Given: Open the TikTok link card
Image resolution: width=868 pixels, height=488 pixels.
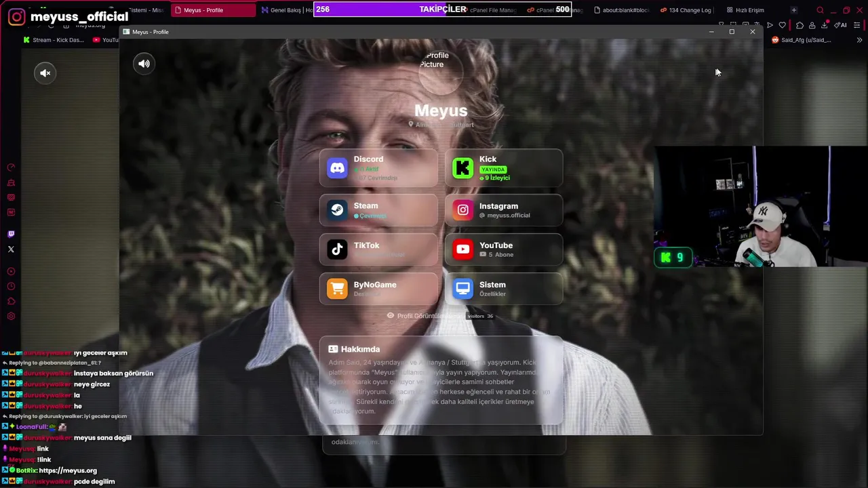Looking at the screenshot, I should pyautogui.click(x=379, y=249).
